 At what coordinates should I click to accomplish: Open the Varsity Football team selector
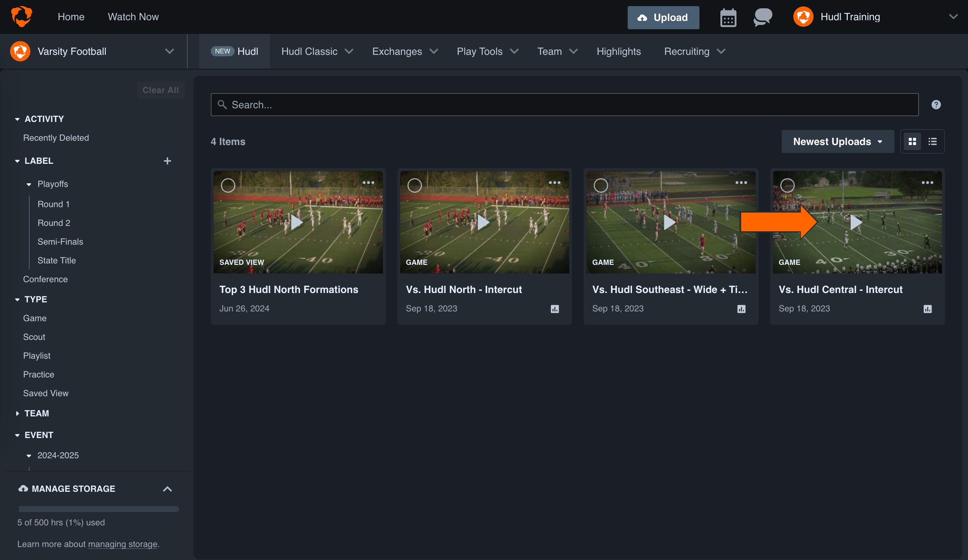93,52
